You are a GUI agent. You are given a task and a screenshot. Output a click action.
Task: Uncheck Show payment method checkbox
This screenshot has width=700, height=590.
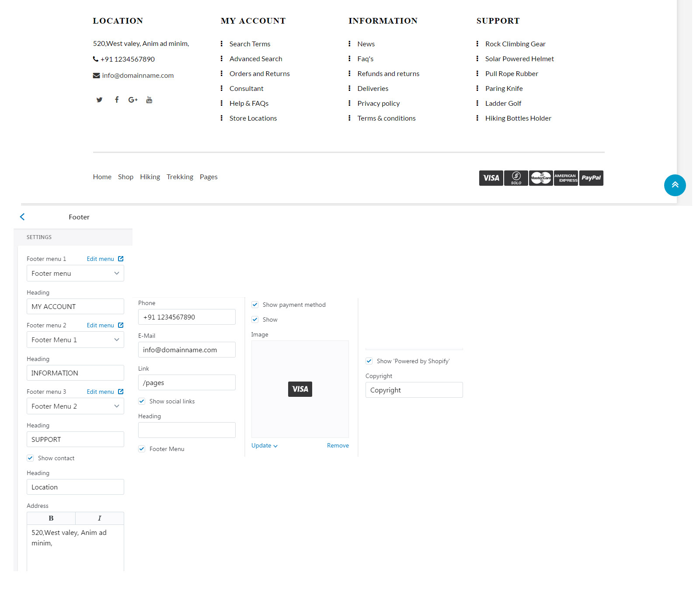coord(255,305)
